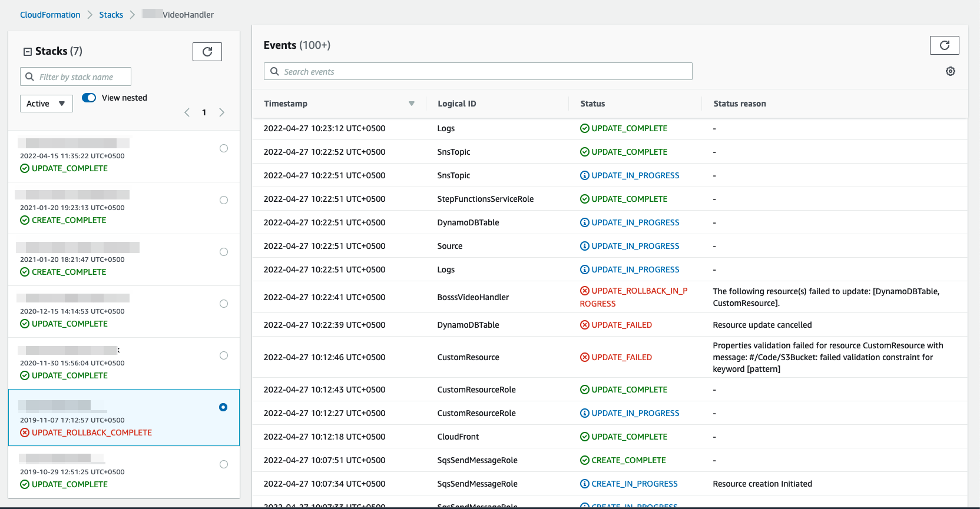Viewport: 980px width, 509px height.
Task: Click Source logical ID
Action: tap(450, 246)
